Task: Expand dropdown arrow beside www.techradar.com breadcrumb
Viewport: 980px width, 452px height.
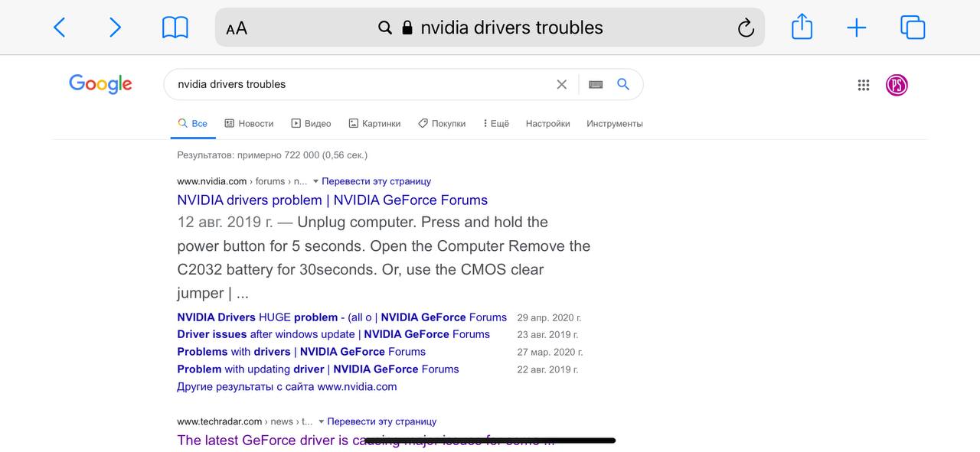Action: coord(321,422)
